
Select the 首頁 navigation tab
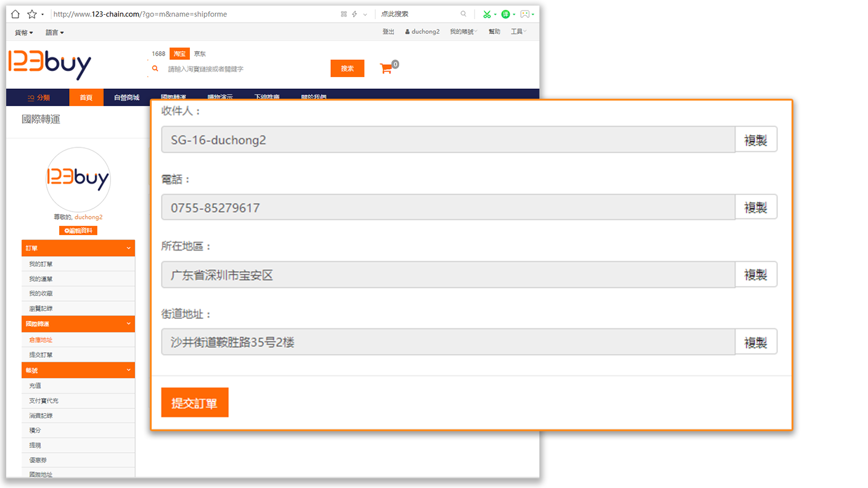point(86,97)
